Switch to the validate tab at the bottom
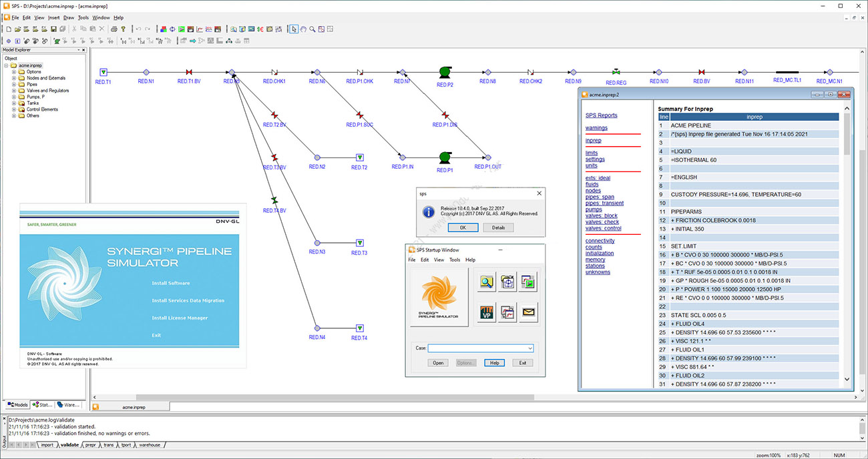868x459 pixels. (69, 444)
